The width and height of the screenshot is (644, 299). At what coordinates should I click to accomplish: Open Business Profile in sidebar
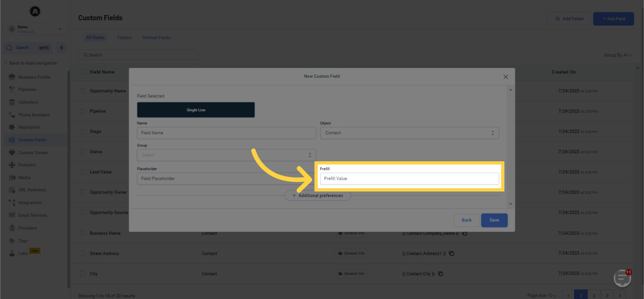coord(34,77)
